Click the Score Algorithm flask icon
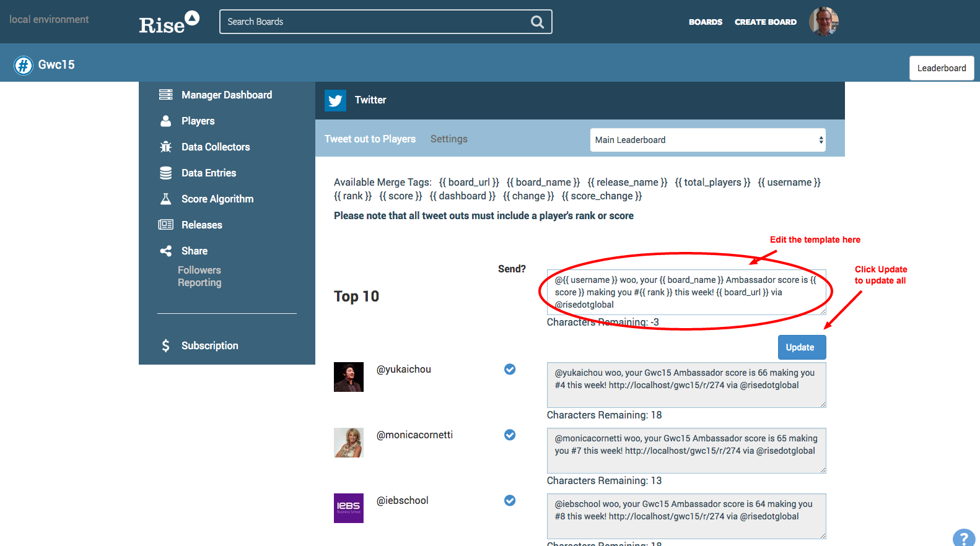 [x=165, y=199]
